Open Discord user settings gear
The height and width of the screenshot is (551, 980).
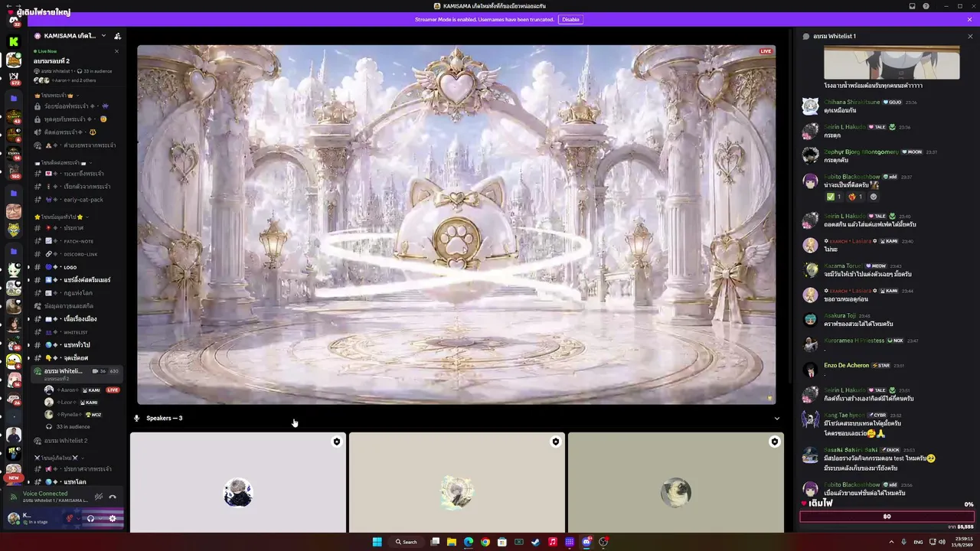pyautogui.click(x=113, y=518)
